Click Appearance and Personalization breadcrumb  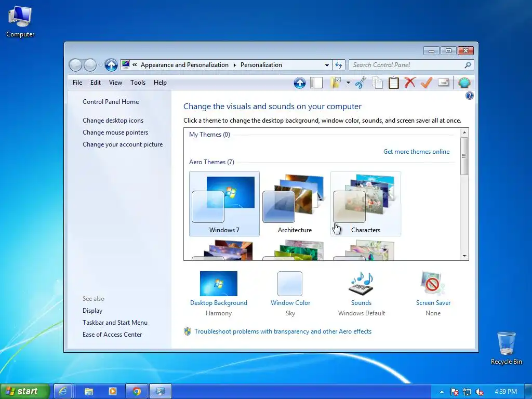[x=184, y=65]
